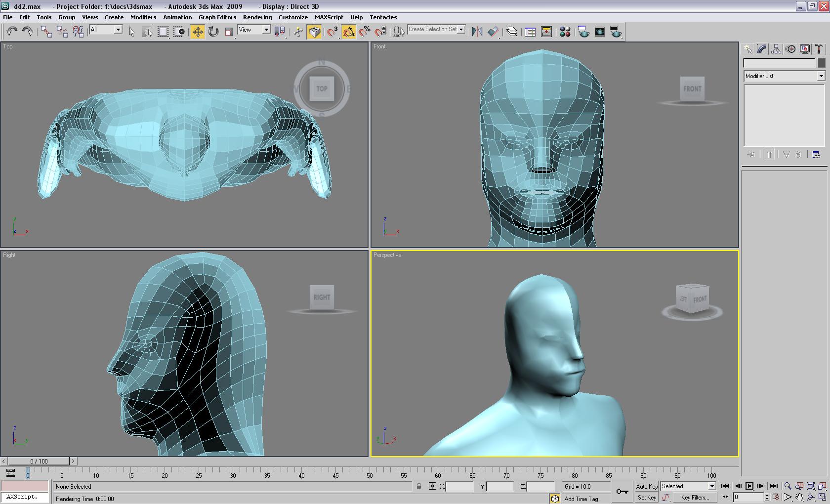Open the File menu
The height and width of the screenshot is (504, 830).
click(8, 17)
